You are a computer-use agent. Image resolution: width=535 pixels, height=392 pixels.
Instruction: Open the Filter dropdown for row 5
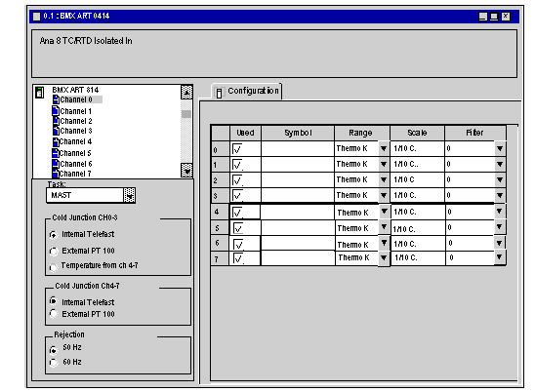point(499,227)
